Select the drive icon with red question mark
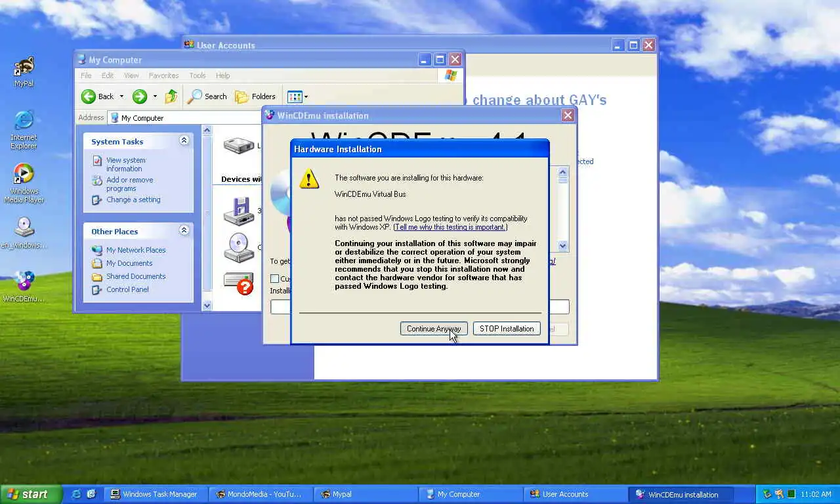Viewport: 840px width, 504px height. coord(239,283)
